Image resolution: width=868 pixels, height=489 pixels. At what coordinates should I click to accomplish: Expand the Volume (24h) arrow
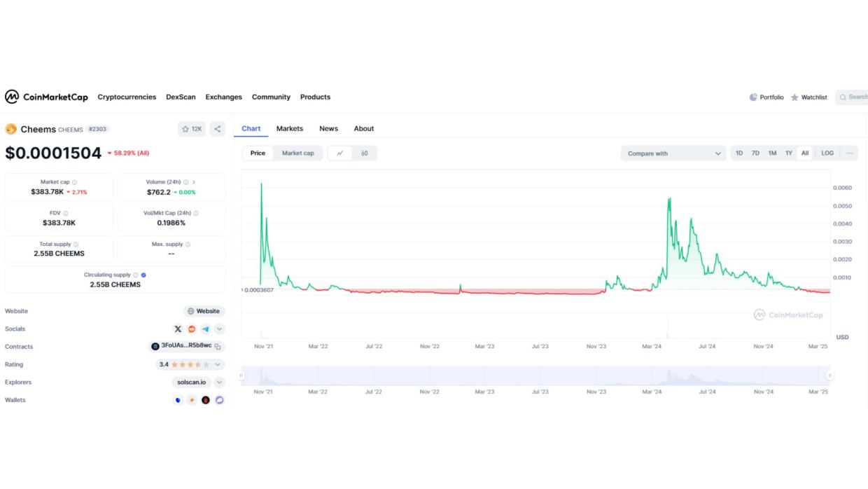tap(194, 182)
